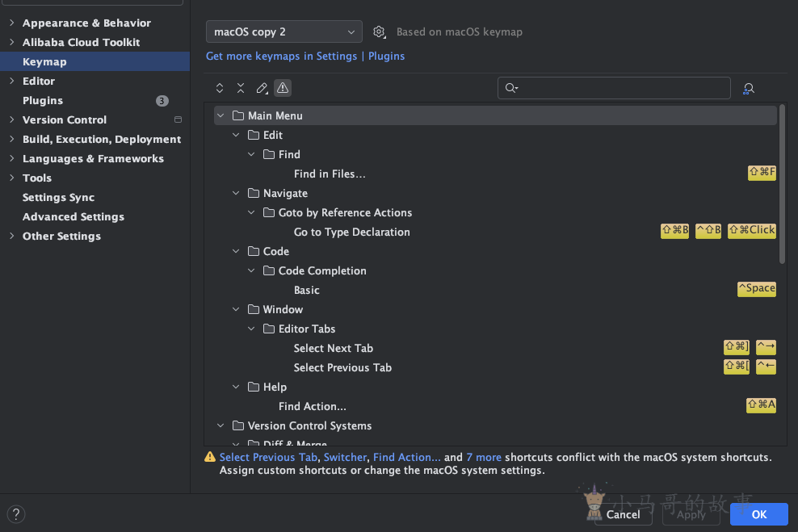Open Advanced Settings in the sidebar
The height and width of the screenshot is (532, 798).
pyautogui.click(x=73, y=217)
